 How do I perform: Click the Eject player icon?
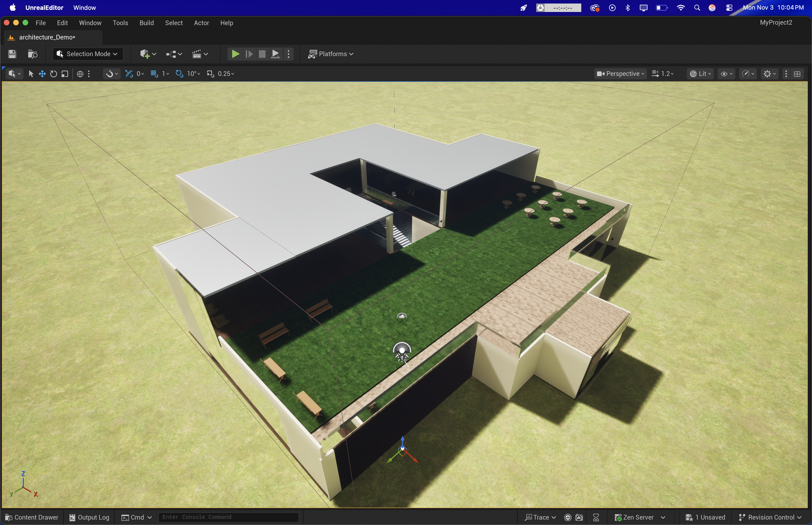[275, 54]
